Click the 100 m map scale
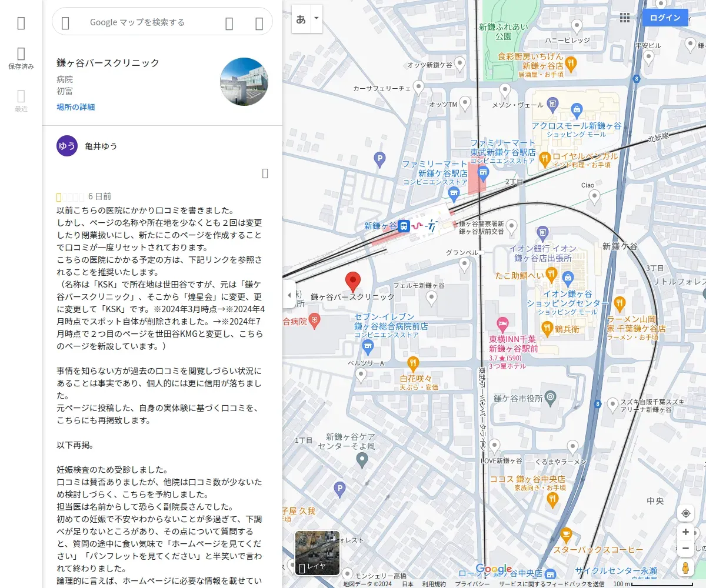Image resolution: width=706 pixels, height=588 pixels. 653,584
